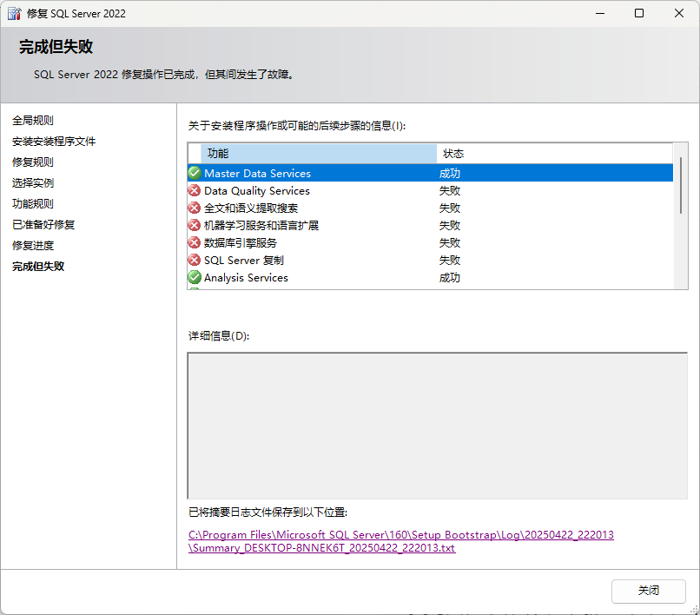The image size is (700, 615).
Task: Click red failure icon beside SQL Server 复制
Action: point(195,261)
